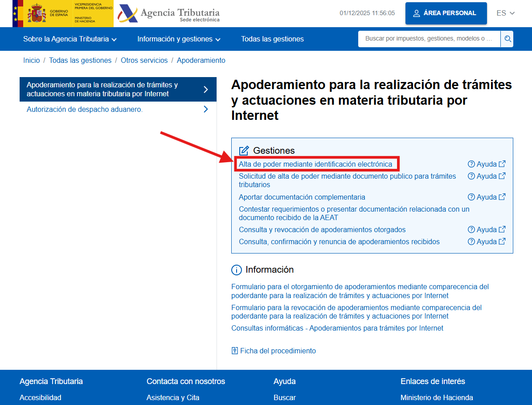Open the ES language selector
The height and width of the screenshot is (405, 532).
point(504,13)
